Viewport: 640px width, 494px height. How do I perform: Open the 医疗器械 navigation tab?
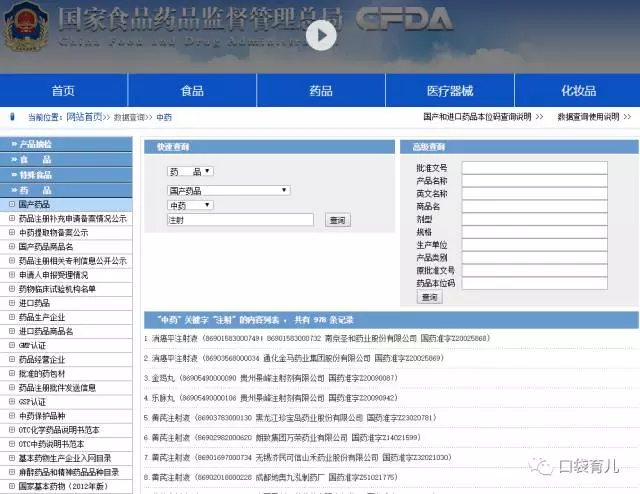coord(450,90)
